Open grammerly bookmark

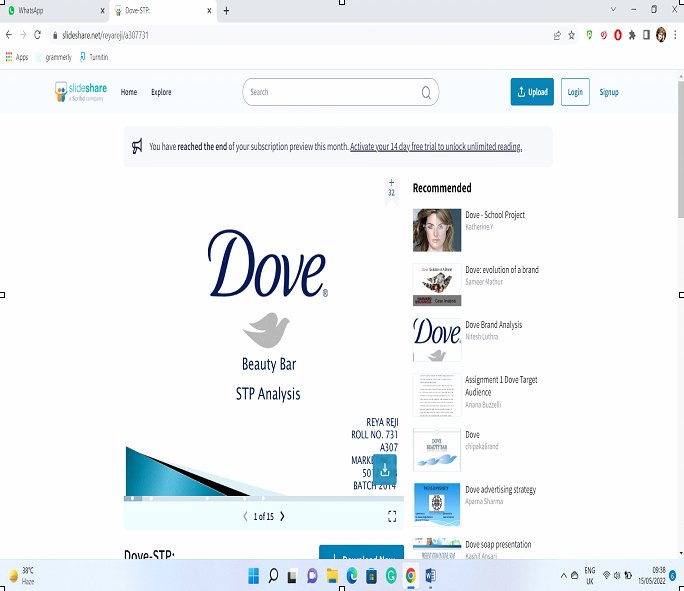point(54,57)
